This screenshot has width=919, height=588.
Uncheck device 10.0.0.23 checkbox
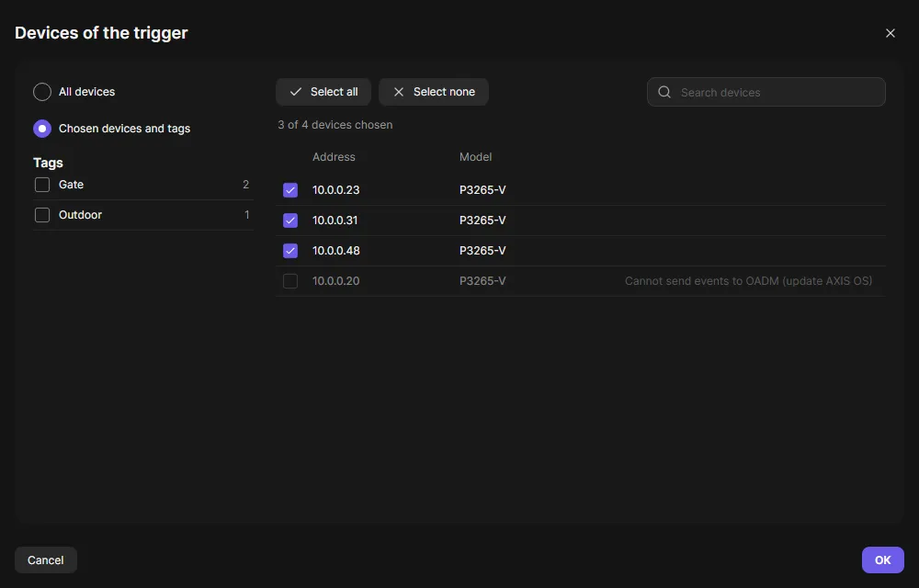pos(290,190)
